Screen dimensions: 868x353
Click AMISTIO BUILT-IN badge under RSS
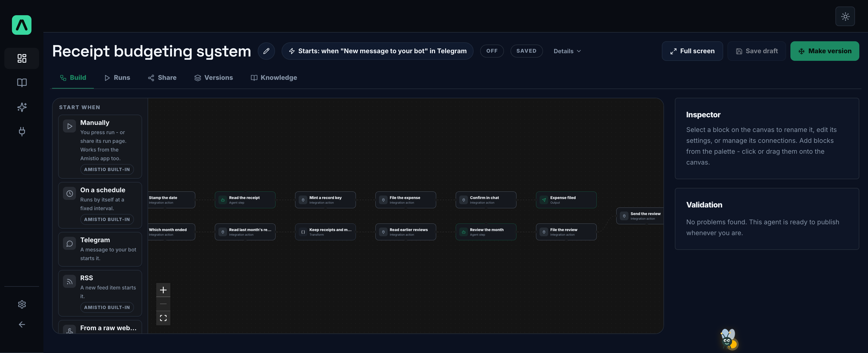107,307
